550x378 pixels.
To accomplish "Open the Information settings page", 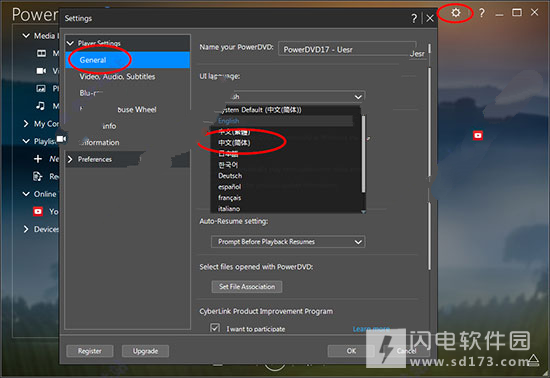I will 100,142.
